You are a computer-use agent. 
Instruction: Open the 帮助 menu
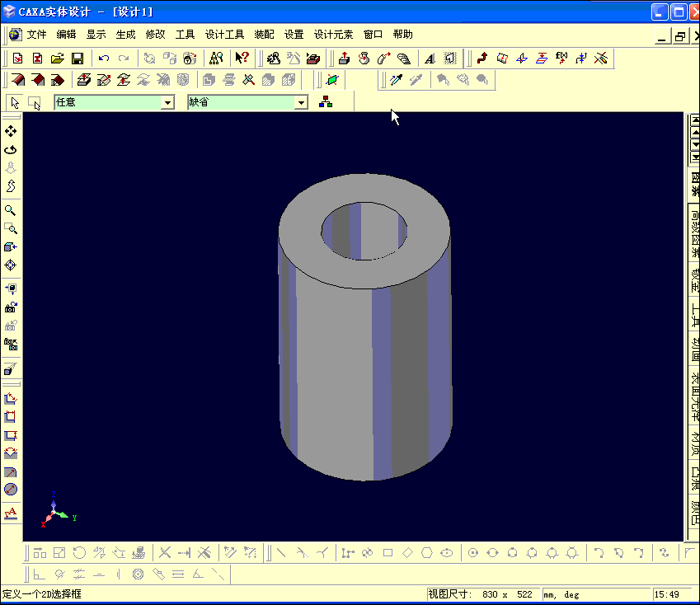402,35
